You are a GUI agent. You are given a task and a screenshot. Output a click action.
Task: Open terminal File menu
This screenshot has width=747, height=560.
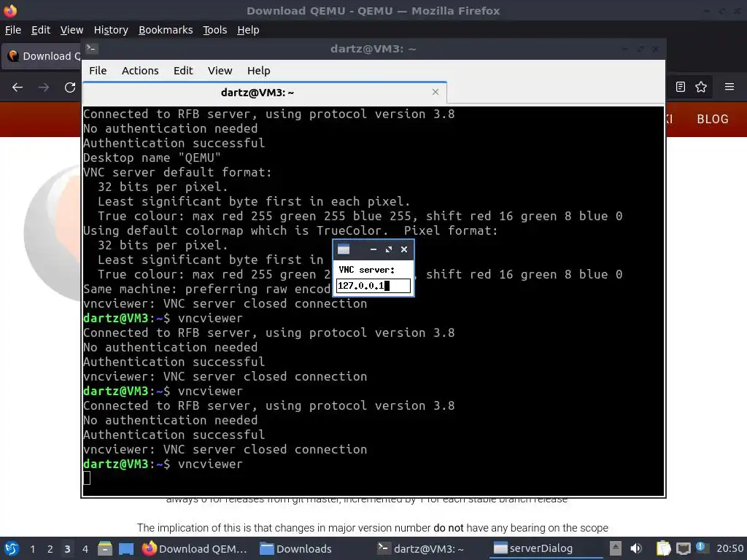pos(98,71)
